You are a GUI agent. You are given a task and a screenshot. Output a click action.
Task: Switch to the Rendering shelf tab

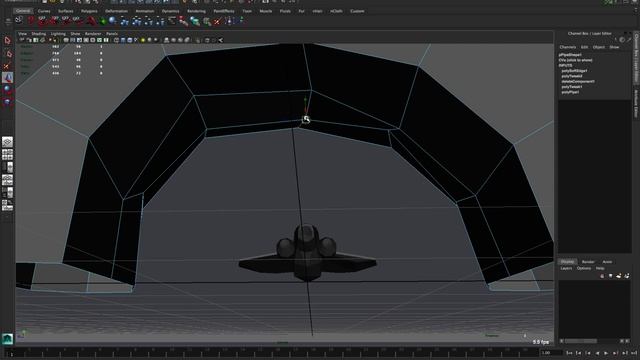point(196,11)
